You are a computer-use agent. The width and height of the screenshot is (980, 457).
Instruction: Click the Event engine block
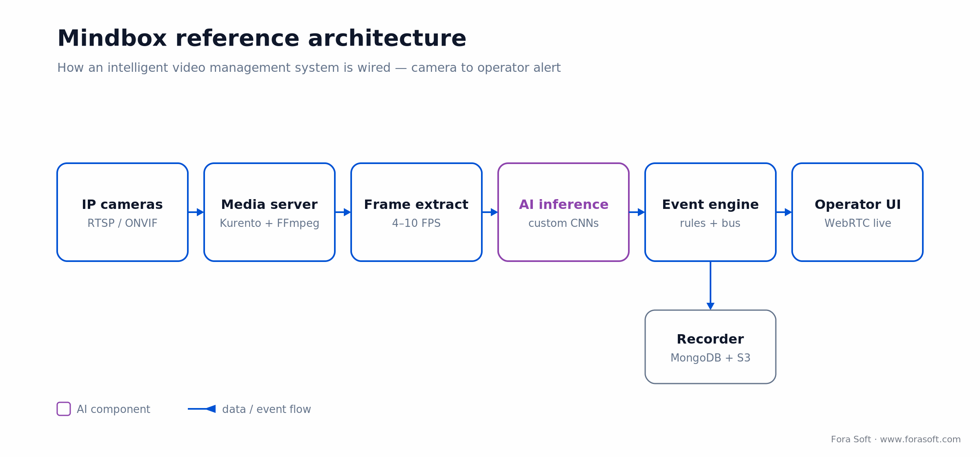tap(710, 212)
